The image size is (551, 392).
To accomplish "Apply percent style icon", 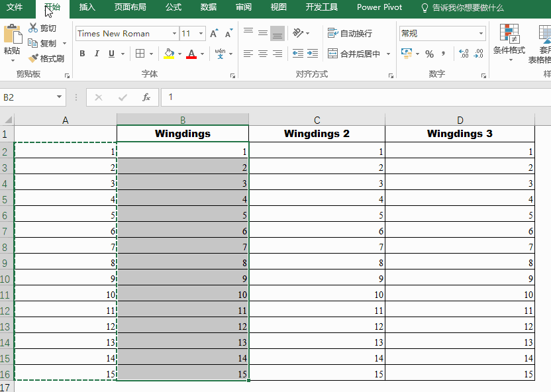I will [429, 54].
